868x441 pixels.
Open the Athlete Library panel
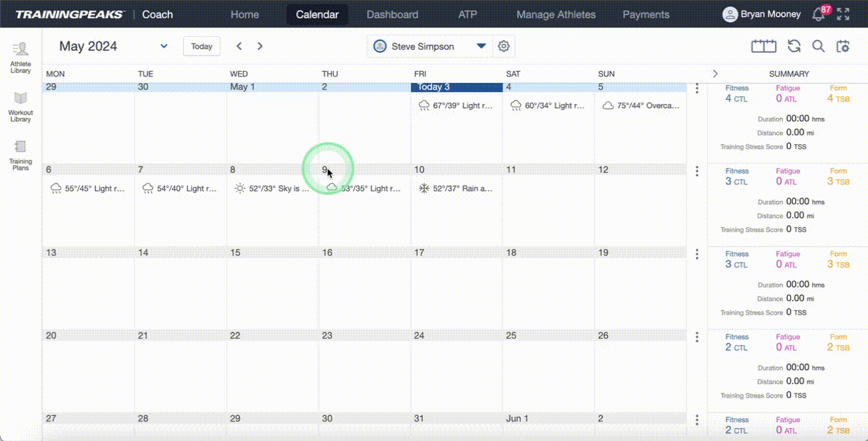click(x=20, y=57)
